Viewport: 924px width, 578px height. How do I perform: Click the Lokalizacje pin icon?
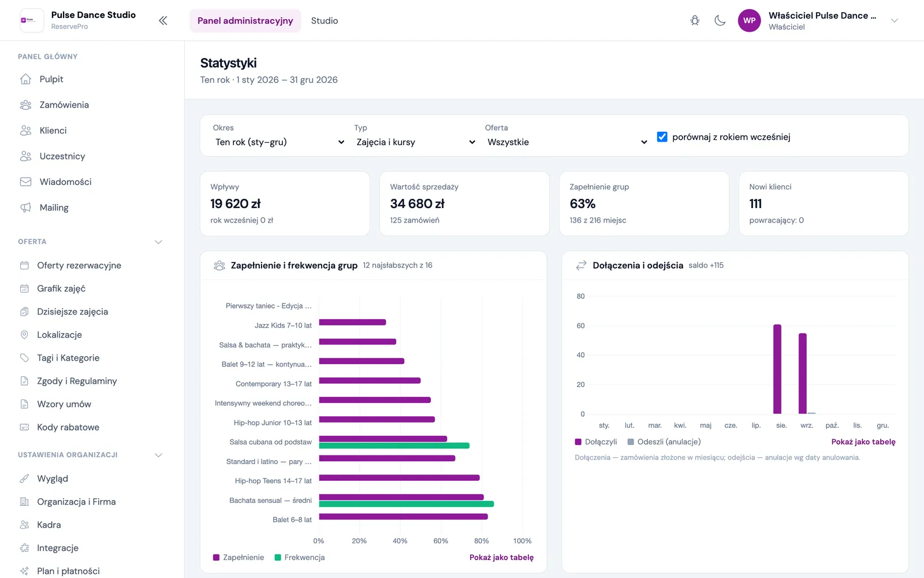24,335
